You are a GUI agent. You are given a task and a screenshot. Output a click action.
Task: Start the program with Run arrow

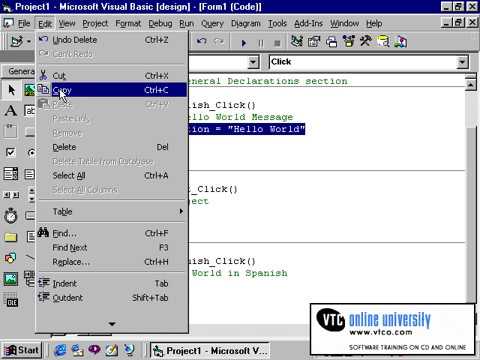[x=244, y=43]
